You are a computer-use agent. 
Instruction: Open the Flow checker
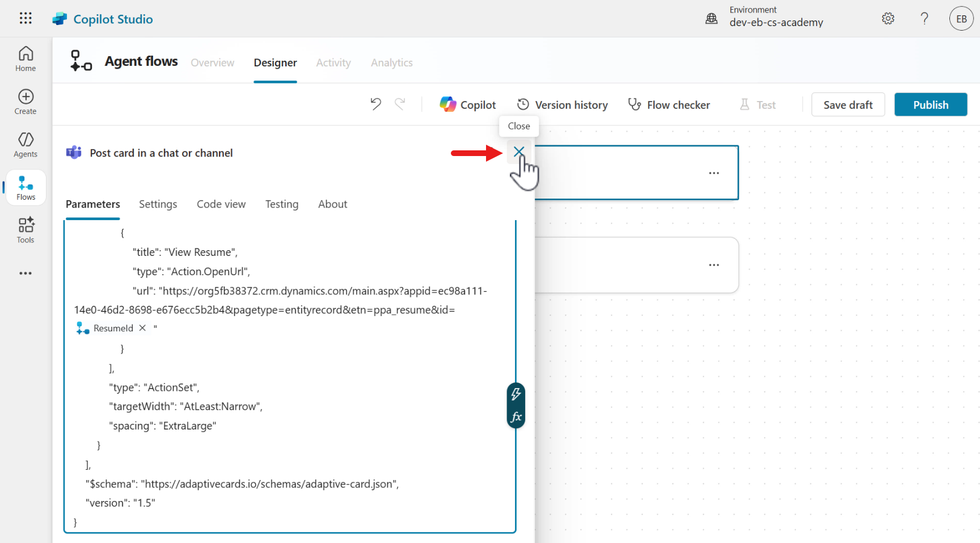tap(669, 105)
